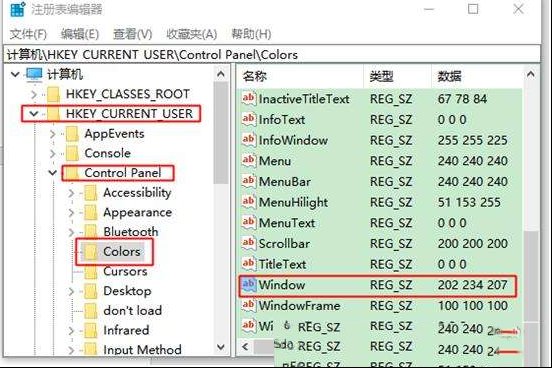Select HKEY_CLASSES_ROOT folder icon
552x368 pixels.
pos(53,94)
